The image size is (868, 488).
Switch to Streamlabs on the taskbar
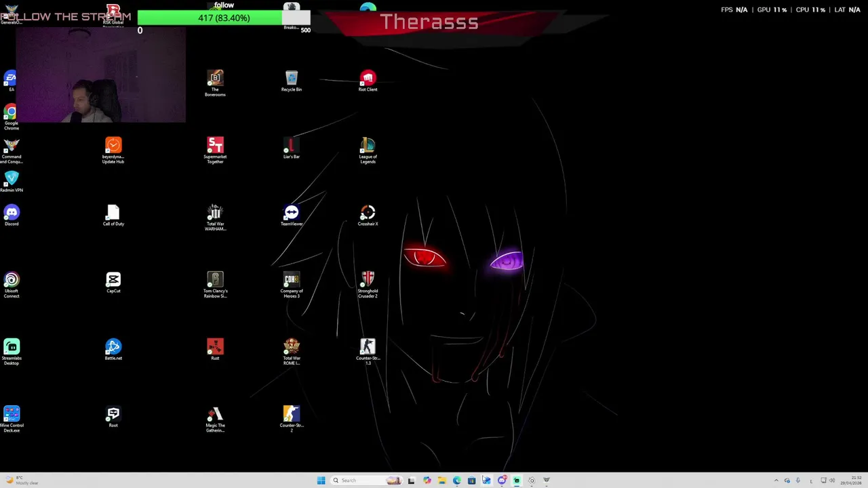click(517, 481)
